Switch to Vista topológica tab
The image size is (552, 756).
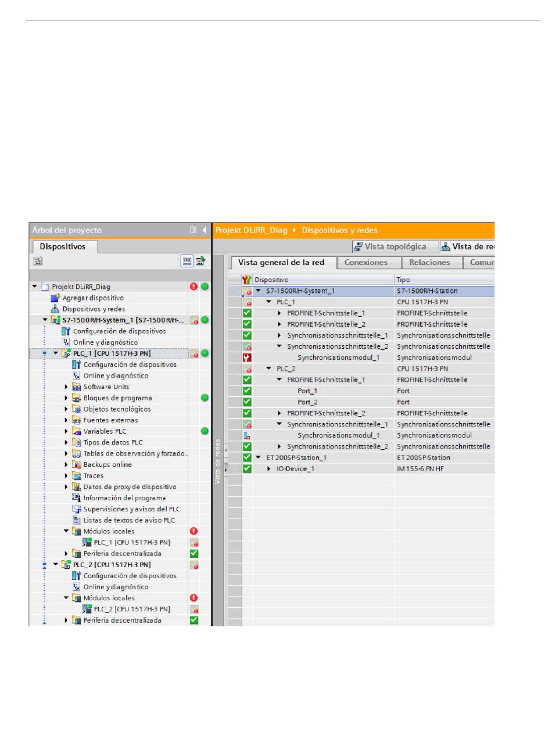pos(395,247)
